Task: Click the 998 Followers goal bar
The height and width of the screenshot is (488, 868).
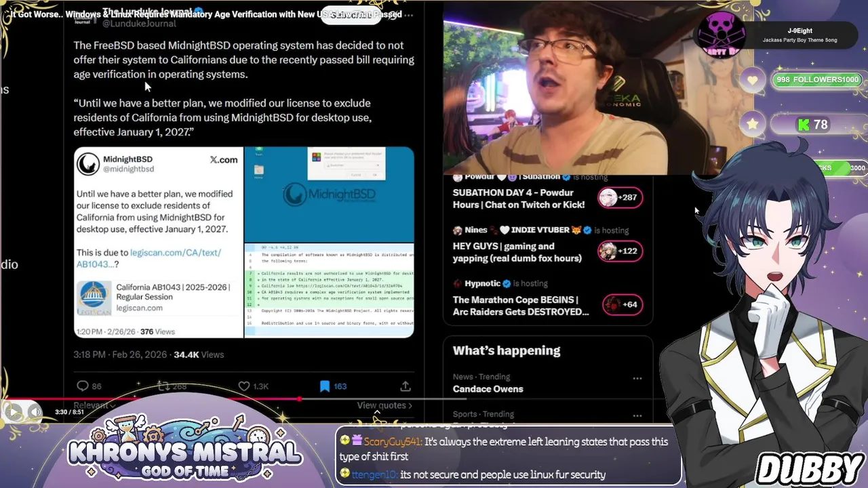Action: pos(818,80)
